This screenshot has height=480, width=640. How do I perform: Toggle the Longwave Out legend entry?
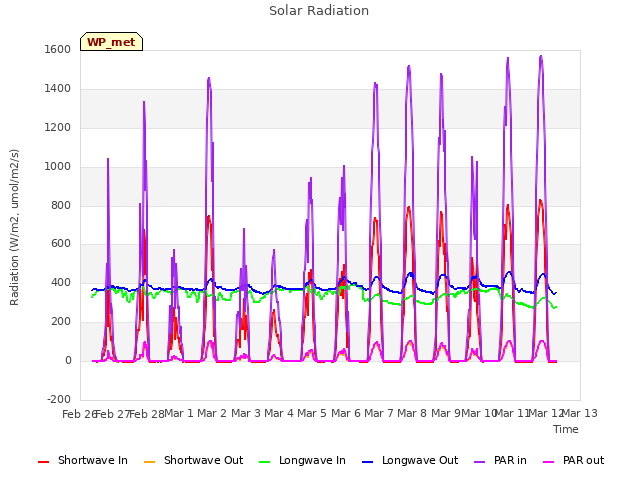(x=410, y=460)
